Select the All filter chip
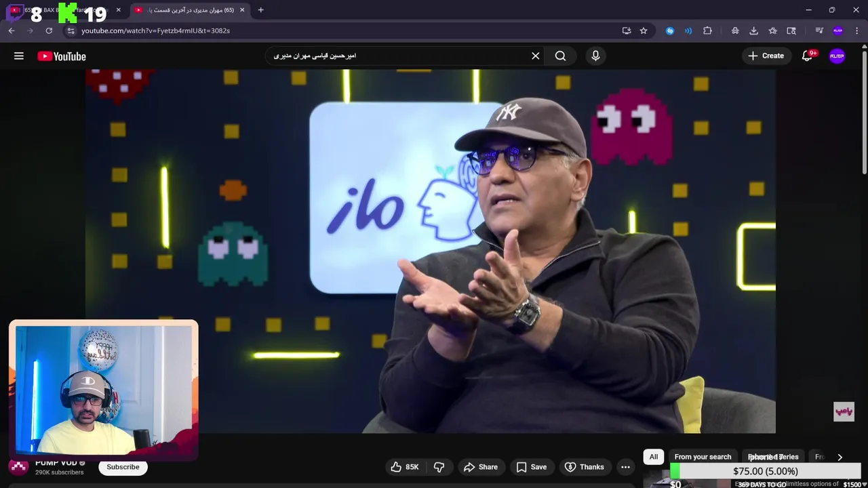The image size is (868, 488). click(654, 457)
